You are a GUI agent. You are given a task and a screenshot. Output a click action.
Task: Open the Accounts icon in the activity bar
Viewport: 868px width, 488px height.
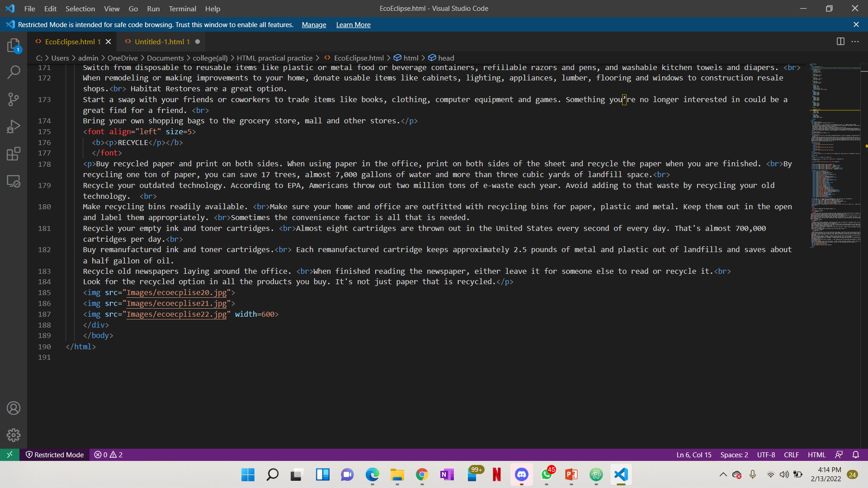pos(14,408)
